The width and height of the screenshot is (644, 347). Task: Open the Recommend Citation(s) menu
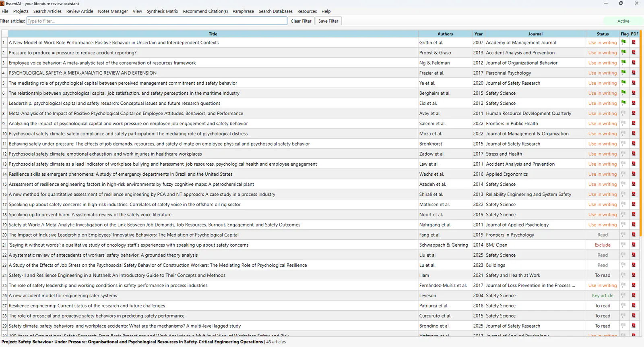click(205, 11)
